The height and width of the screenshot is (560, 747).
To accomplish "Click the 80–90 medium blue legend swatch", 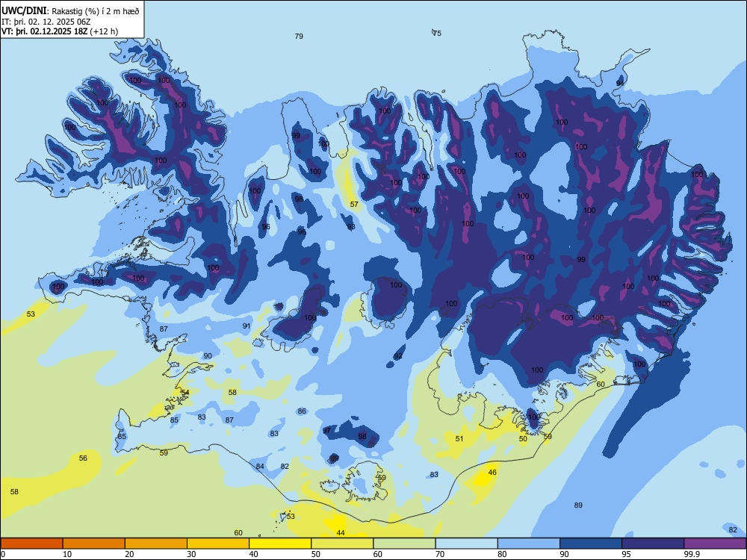I will click(x=529, y=544).
